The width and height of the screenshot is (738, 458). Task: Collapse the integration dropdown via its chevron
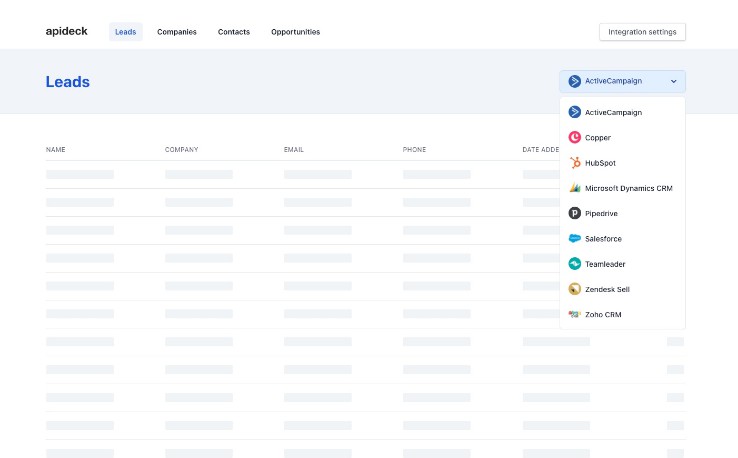click(x=674, y=81)
